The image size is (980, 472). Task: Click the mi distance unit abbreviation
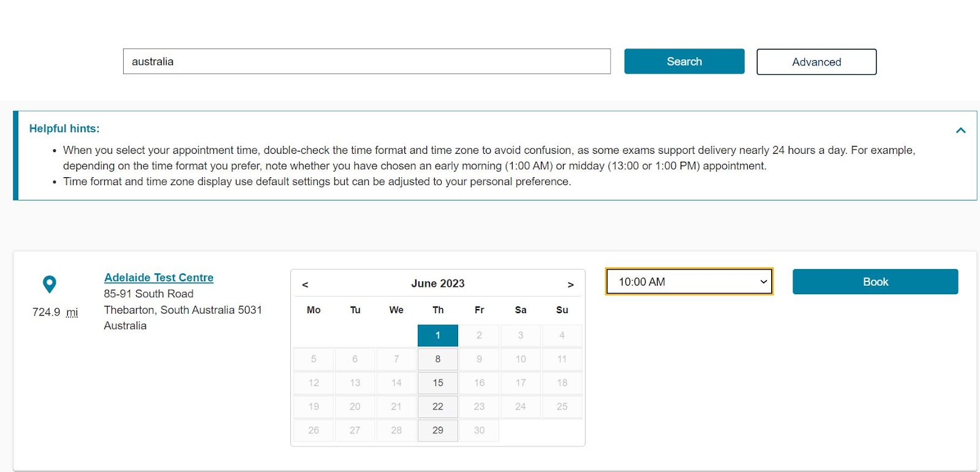click(72, 313)
